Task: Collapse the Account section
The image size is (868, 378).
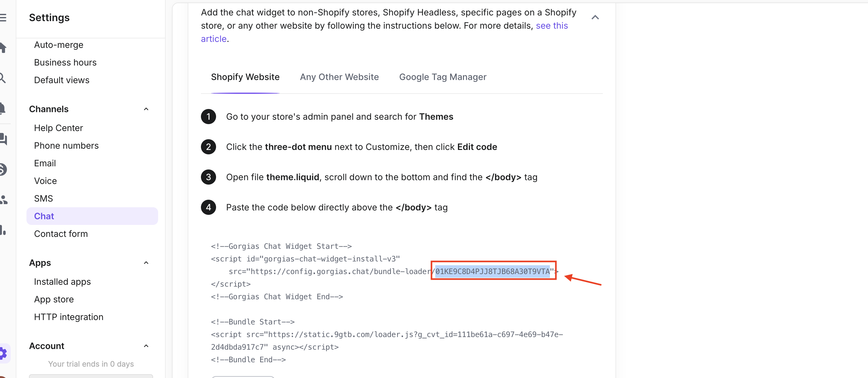Action: 146,346
